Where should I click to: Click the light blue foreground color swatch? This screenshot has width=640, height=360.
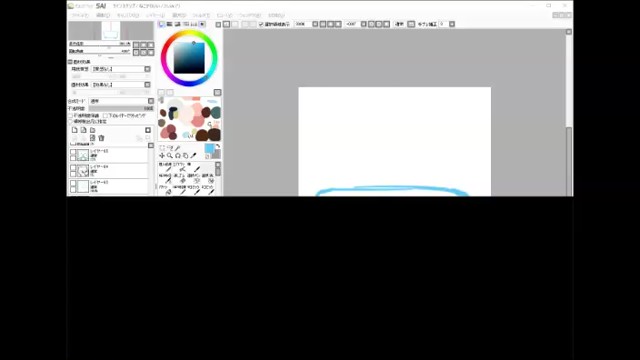[x=209, y=149]
